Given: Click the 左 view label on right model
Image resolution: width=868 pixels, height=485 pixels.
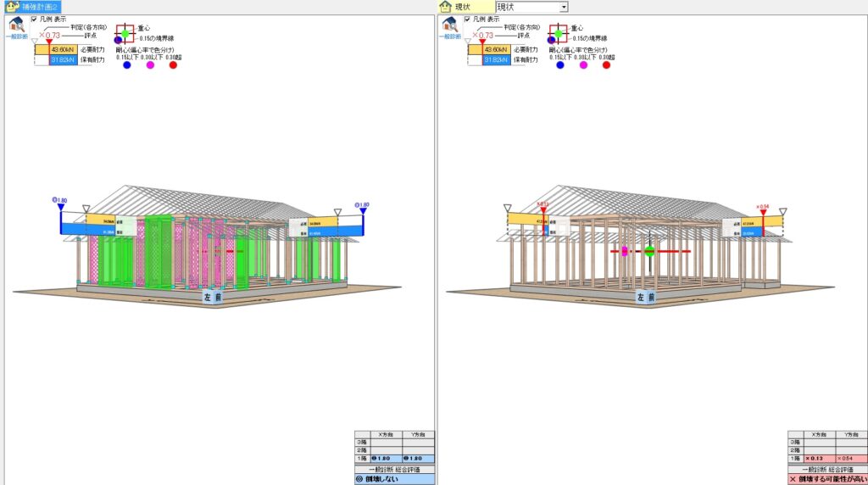Looking at the screenshot, I should pyautogui.click(x=641, y=298).
